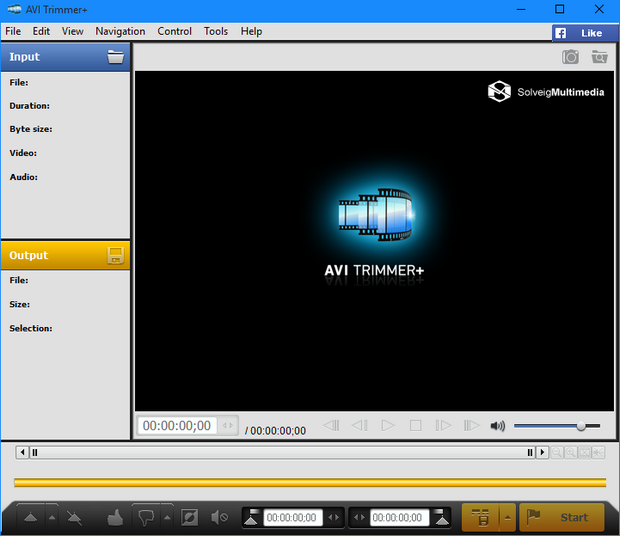Image resolution: width=620 pixels, height=536 pixels.
Task: Click the 'Video:' label
Action: click(x=23, y=153)
